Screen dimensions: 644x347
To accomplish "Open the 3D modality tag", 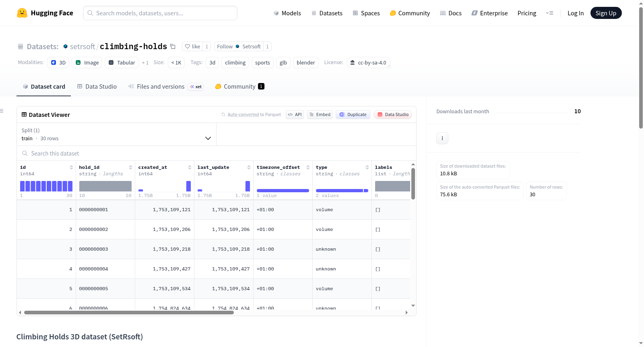I will click(58, 62).
